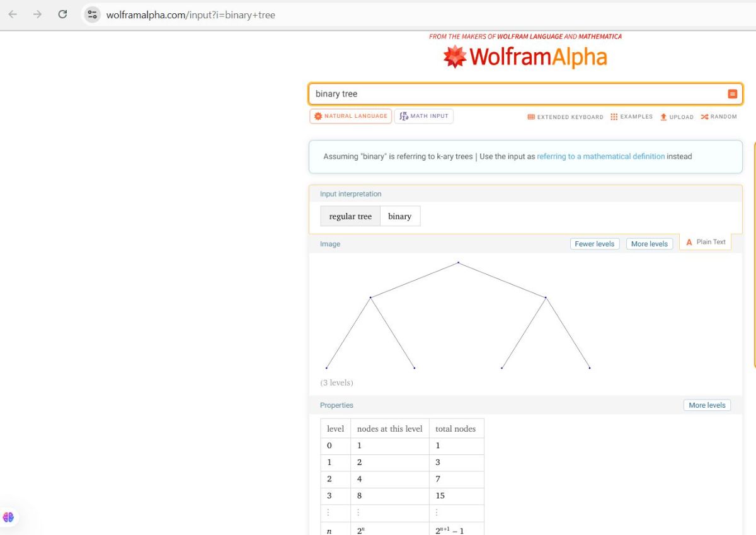
Task: Open the Examples page
Action: (x=631, y=117)
